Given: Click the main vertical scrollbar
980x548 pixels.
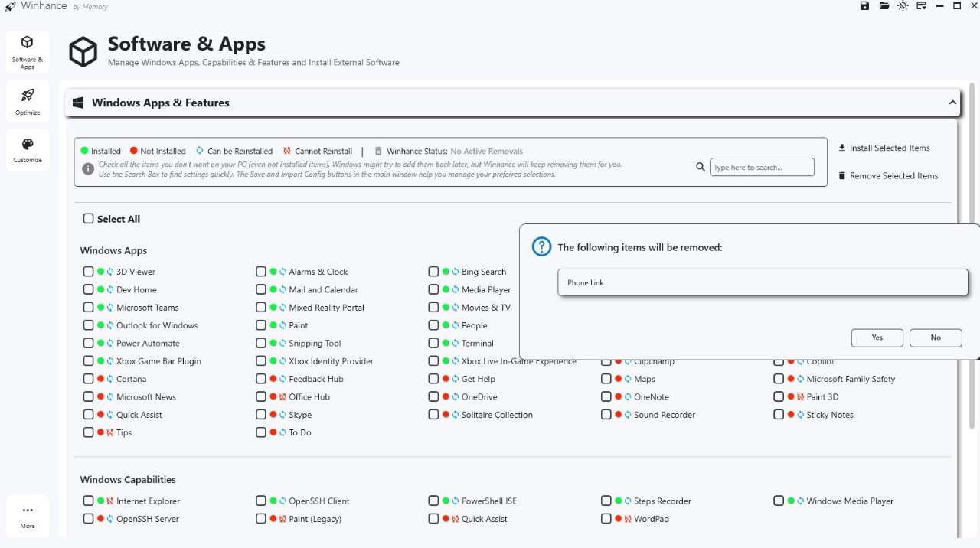Looking at the screenshot, I should coord(972,256).
